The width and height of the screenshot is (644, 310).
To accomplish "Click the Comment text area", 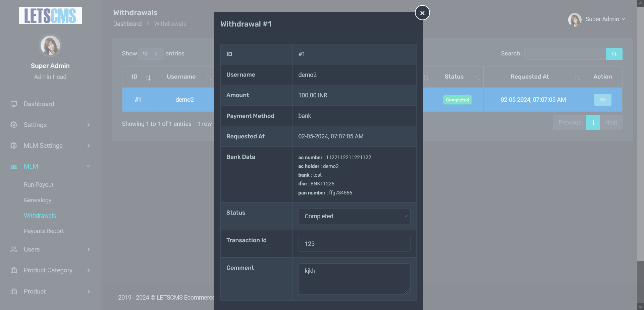I will [x=354, y=279].
